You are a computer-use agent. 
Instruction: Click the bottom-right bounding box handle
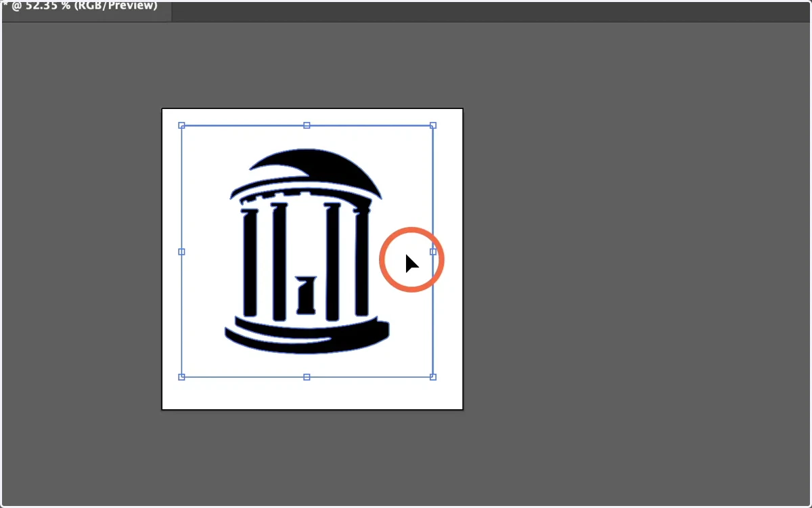(x=433, y=377)
